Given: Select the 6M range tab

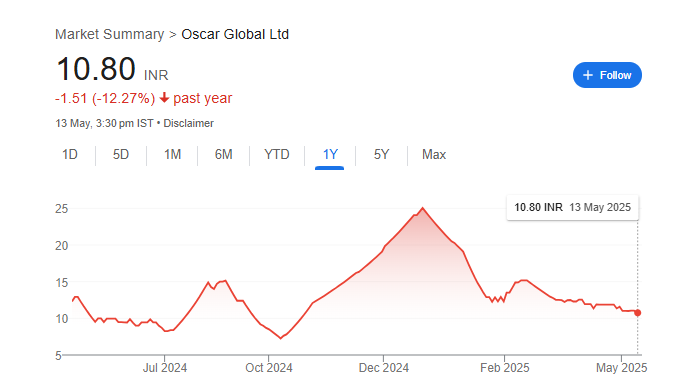Looking at the screenshot, I should [x=224, y=155].
